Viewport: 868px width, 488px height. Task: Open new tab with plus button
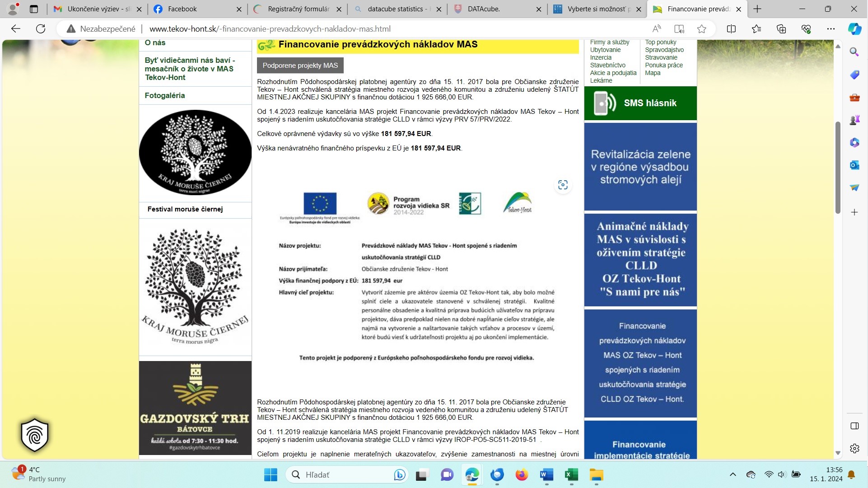pyautogui.click(x=757, y=9)
